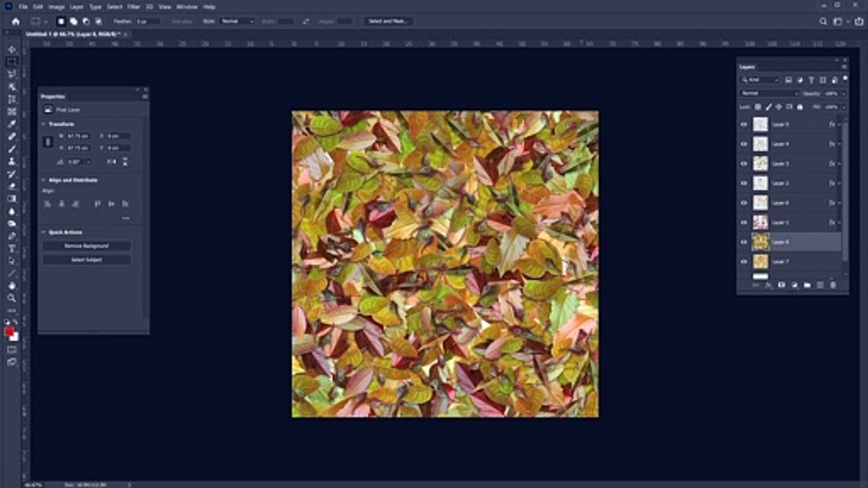The width and height of the screenshot is (868, 488).
Task: Hide Layer 4 with its eye icon
Action: tap(744, 144)
